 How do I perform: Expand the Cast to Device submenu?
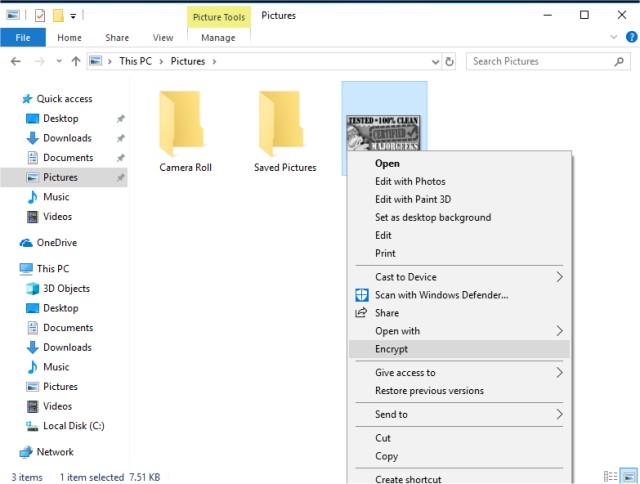click(459, 277)
